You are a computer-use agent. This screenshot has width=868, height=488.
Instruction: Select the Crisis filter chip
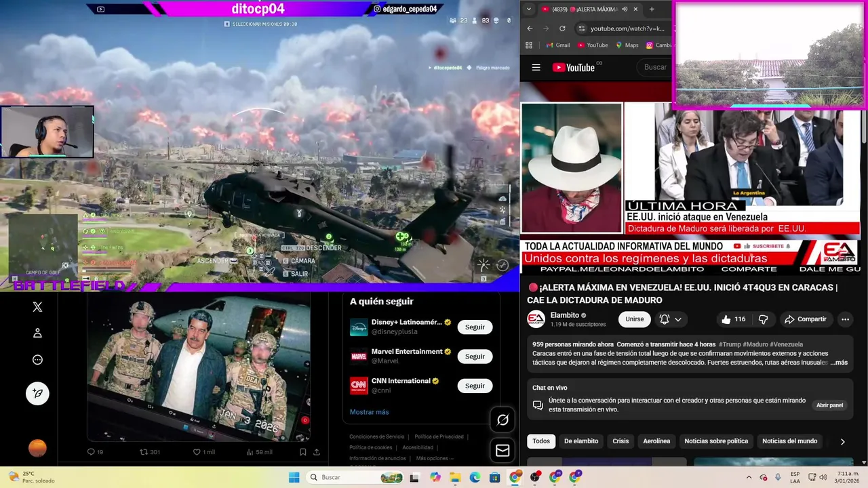(x=620, y=441)
